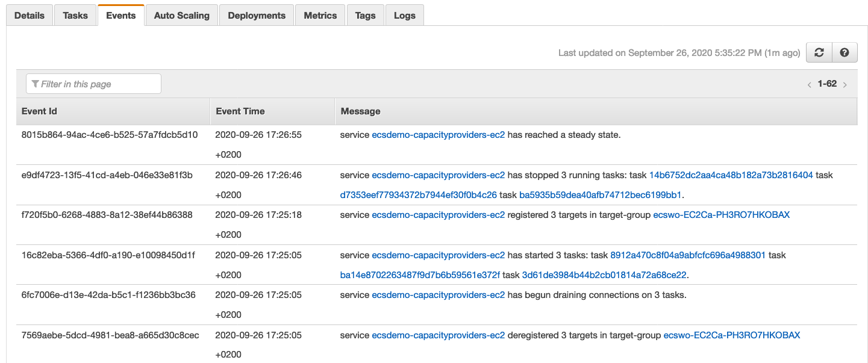The width and height of the screenshot is (868, 363).
Task: Select the Auto Scaling tab
Action: point(181,16)
